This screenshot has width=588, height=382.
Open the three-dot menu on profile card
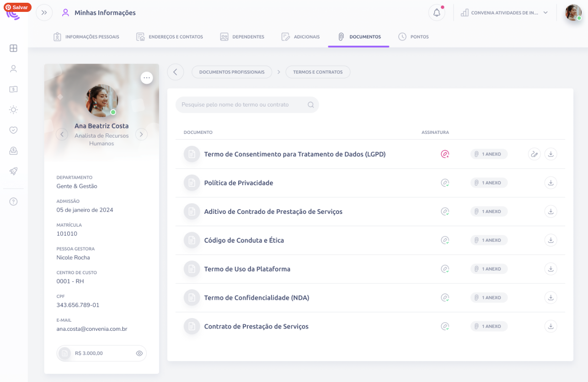(147, 78)
